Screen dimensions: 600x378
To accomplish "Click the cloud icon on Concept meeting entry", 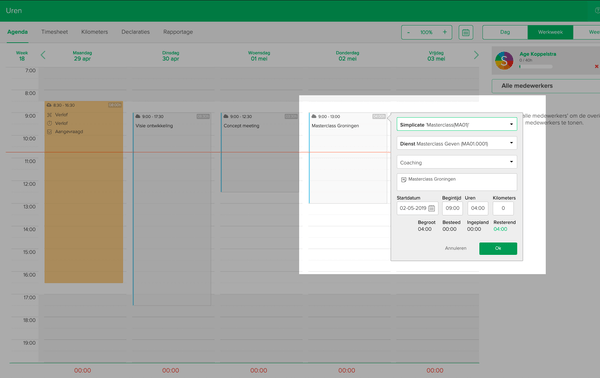I will [226, 116].
